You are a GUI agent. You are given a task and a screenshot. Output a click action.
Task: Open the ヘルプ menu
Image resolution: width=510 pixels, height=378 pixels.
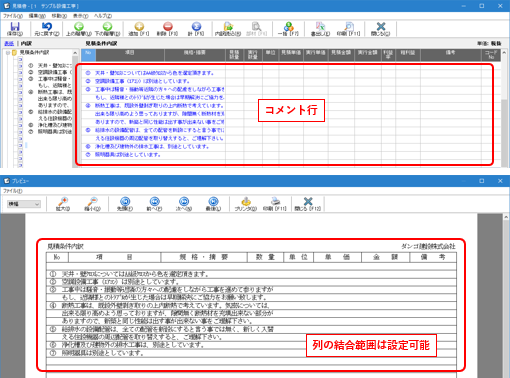coord(103,16)
